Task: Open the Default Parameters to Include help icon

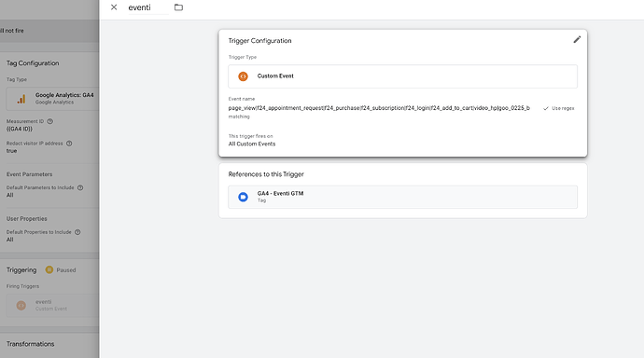Action: click(x=80, y=187)
